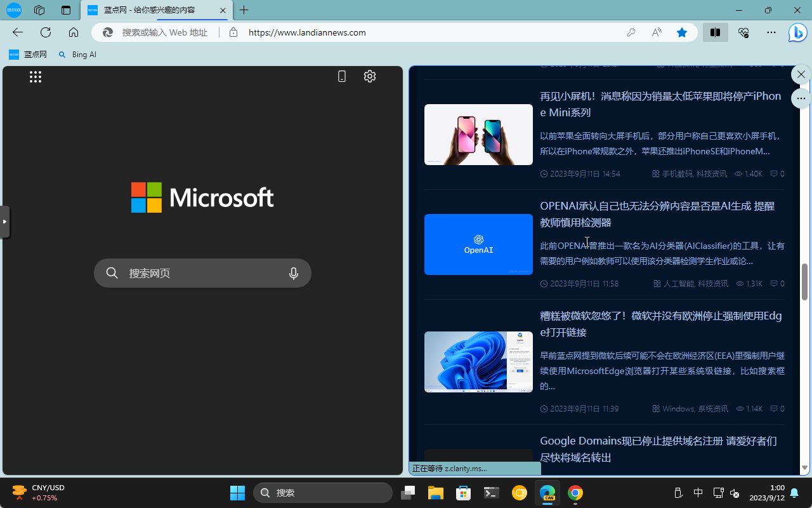Open the OPENAI AI classifier article headline
This screenshot has height=508, width=812.
pos(657,214)
